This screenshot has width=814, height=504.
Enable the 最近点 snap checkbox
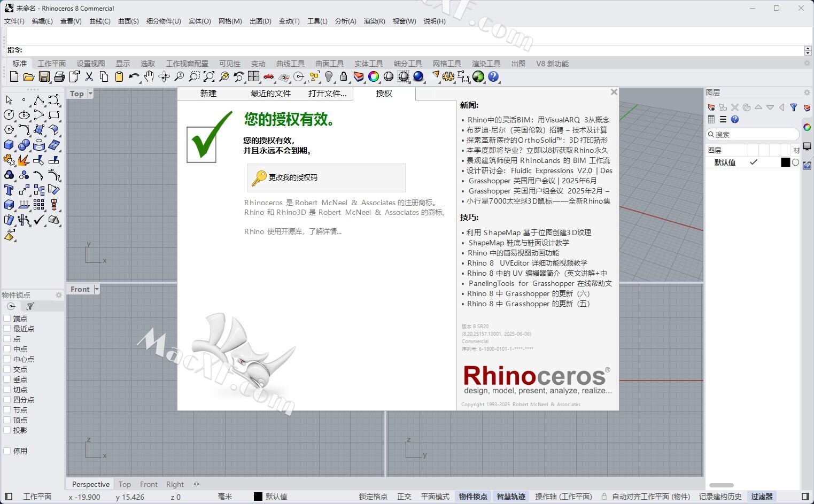[7, 329]
